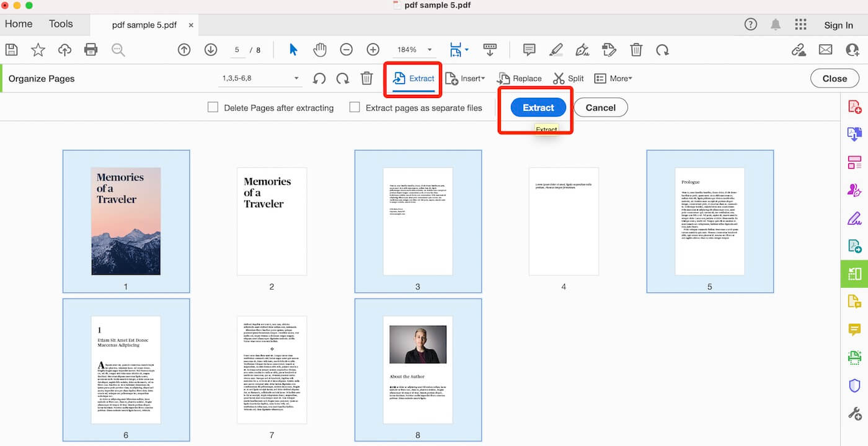Rotate selected pages counterclockwise
Viewport: 868px width, 446px height.
click(x=319, y=78)
